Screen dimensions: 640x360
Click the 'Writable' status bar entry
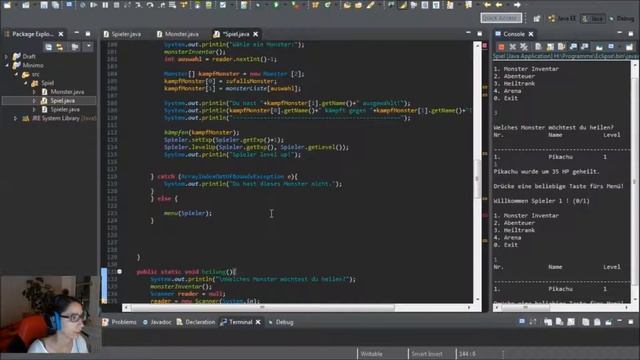[x=371, y=354]
